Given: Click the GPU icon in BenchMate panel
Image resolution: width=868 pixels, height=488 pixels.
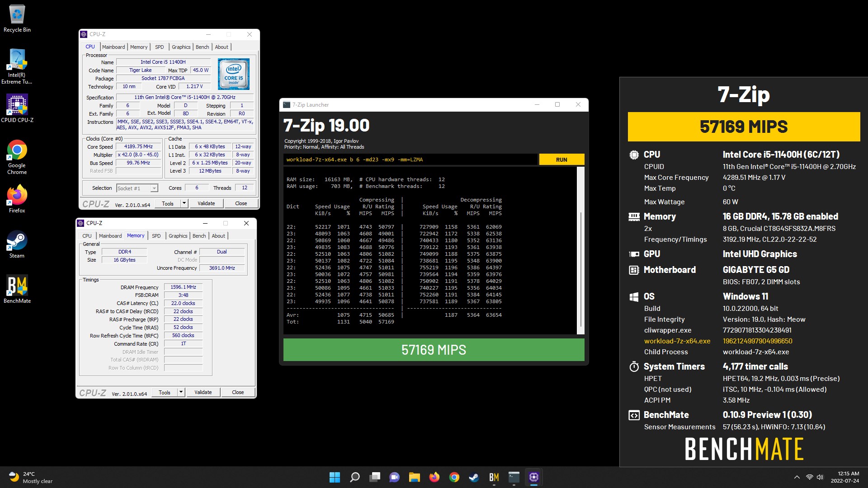Looking at the screenshot, I should (x=634, y=254).
